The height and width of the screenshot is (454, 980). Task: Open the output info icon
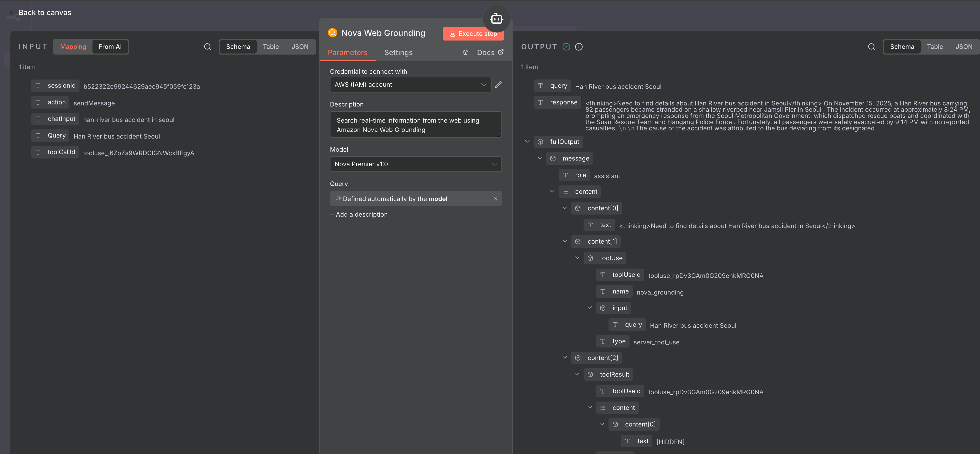click(579, 47)
